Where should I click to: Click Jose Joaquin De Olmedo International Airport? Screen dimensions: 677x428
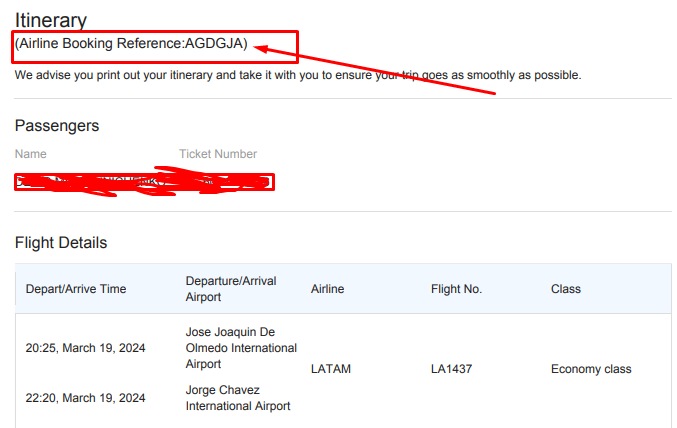(241, 348)
